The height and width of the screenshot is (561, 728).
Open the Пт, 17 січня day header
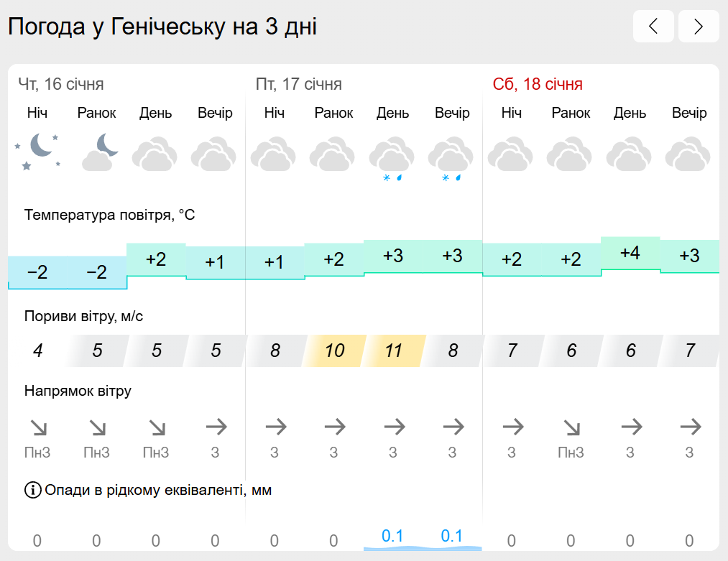298,84
